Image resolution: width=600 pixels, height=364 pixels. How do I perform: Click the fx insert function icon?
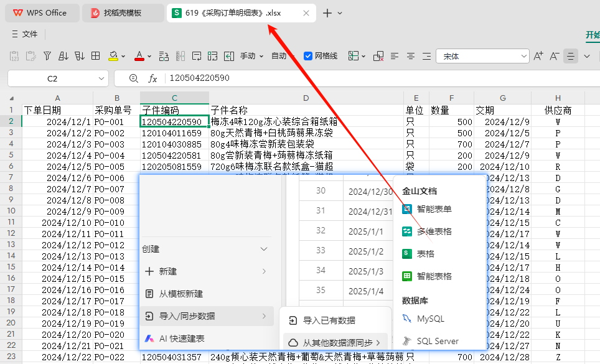152,78
